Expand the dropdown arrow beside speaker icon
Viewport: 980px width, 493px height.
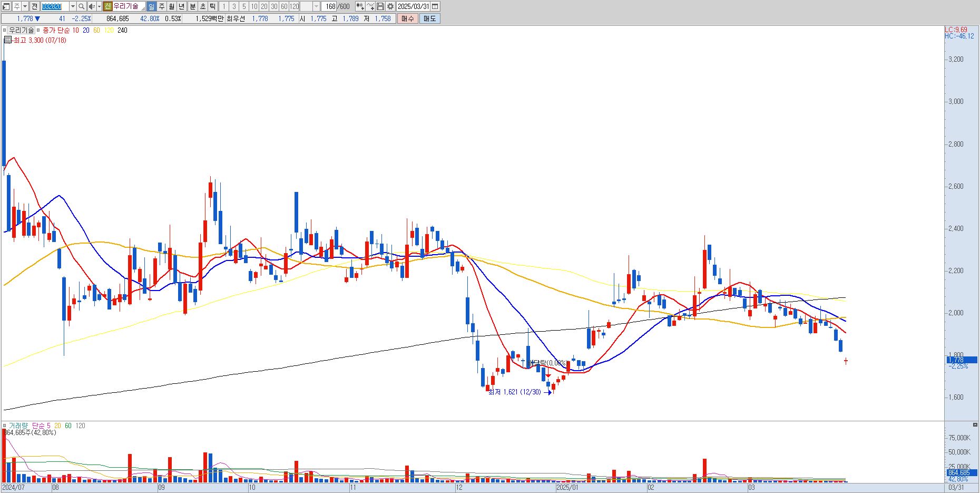click(99, 6)
